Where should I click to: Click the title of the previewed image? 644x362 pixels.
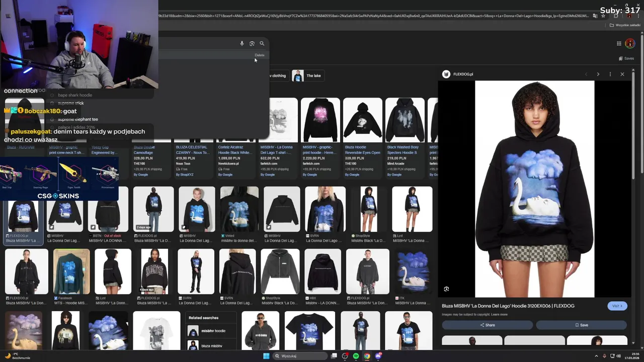click(x=508, y=306)
